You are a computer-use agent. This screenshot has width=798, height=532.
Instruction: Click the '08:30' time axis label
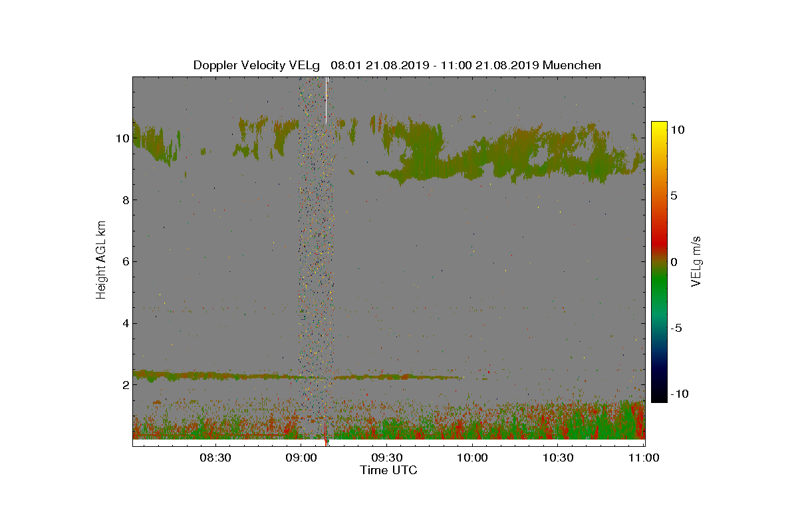(215, 458)
